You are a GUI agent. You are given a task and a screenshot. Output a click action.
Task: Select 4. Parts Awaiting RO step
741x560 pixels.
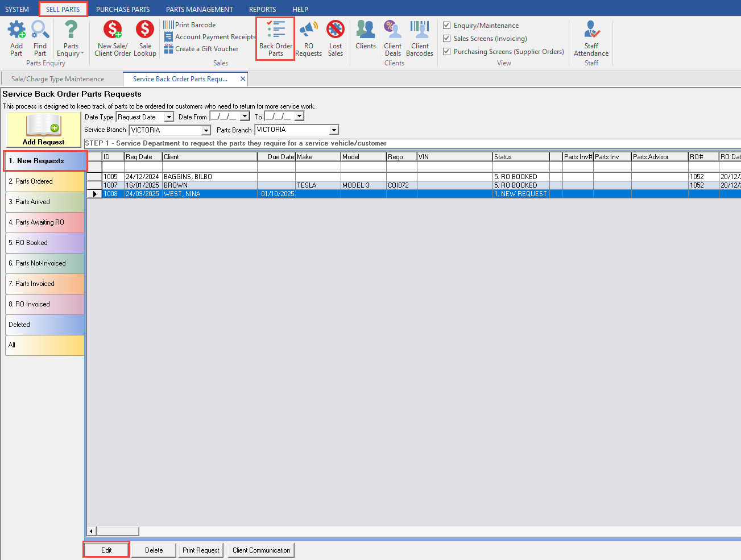click(x=45, y=222)
